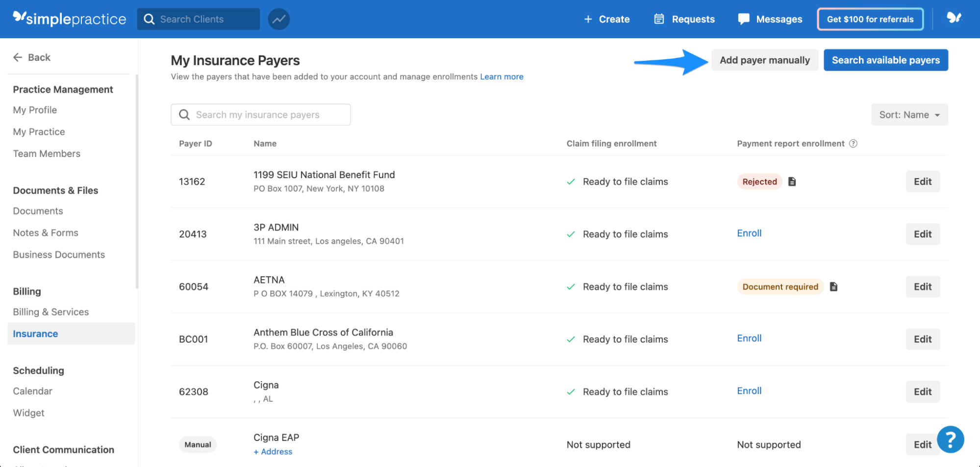Focus the Search my insurance payers field

(x=260, y=114)
